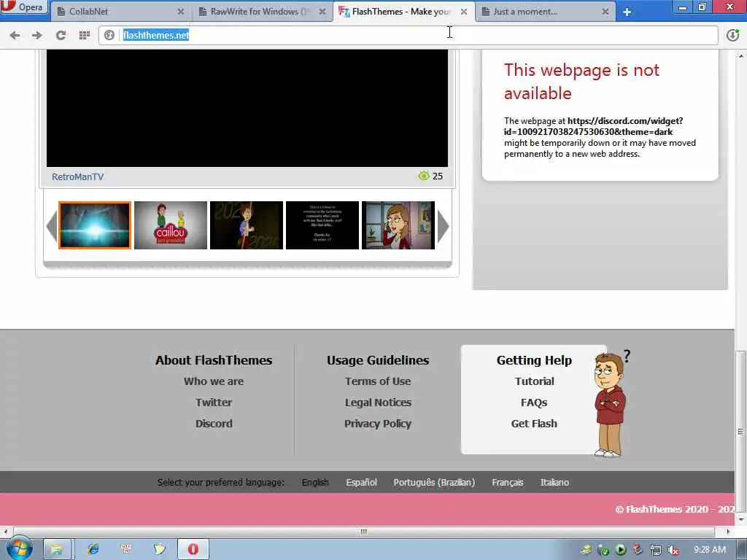747x560 pixels.
Task: Select the FlashThemes tab
Action: tap(404, 12)
